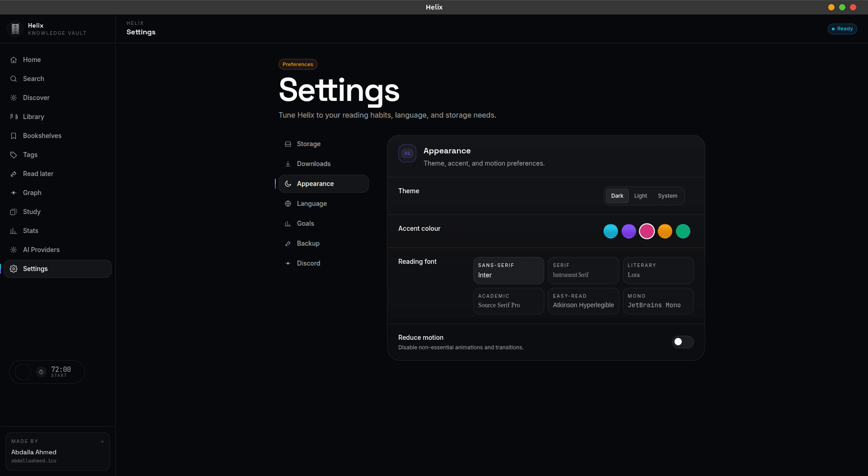Click the Helix logo icon

15,29
